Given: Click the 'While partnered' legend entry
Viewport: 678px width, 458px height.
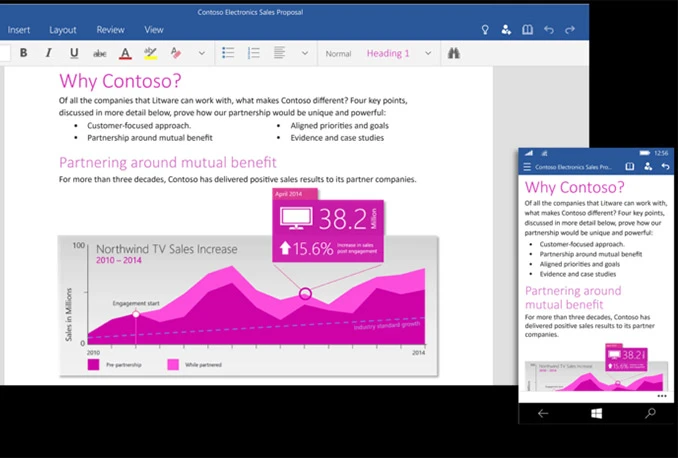Looking at the screenshot, I should click(194, 365).
